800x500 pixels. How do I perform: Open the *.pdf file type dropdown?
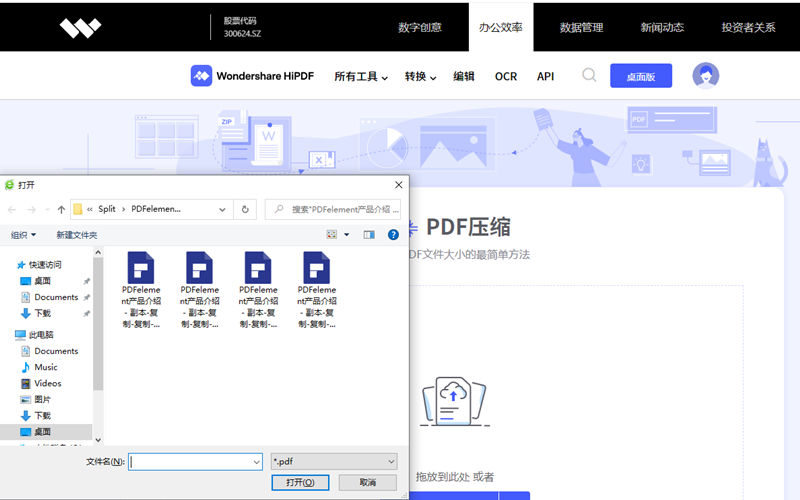click(334, 461)
